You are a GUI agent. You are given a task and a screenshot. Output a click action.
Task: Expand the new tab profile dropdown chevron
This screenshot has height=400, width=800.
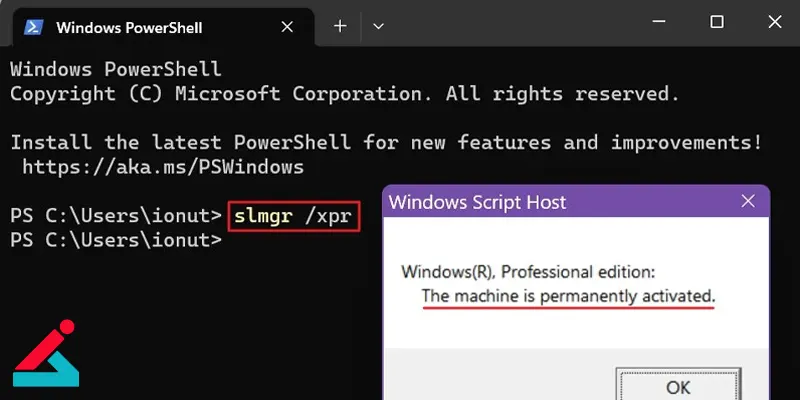tap(378, 26)
